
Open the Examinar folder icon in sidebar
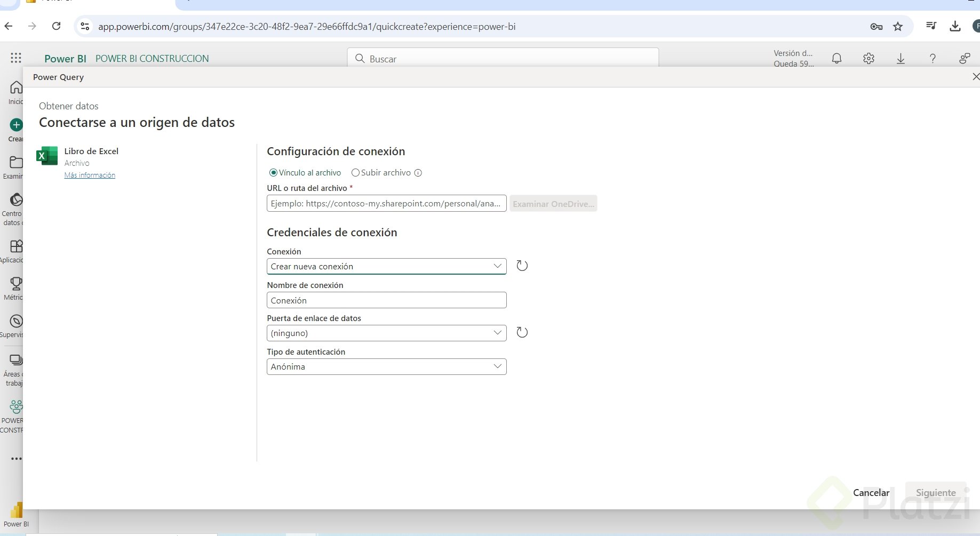click(17, 162)
